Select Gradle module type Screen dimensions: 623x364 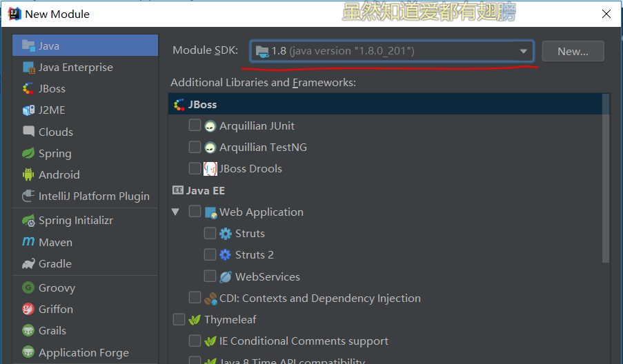point(86,263)
